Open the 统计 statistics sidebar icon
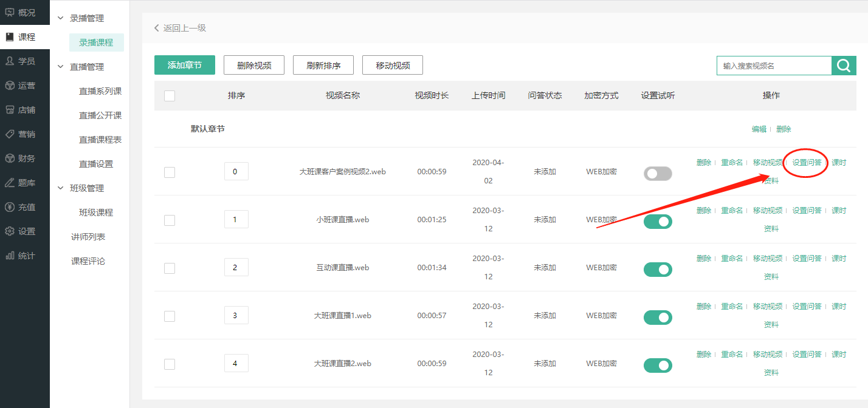This screenshot has height=408, width=868. [10, 255]
